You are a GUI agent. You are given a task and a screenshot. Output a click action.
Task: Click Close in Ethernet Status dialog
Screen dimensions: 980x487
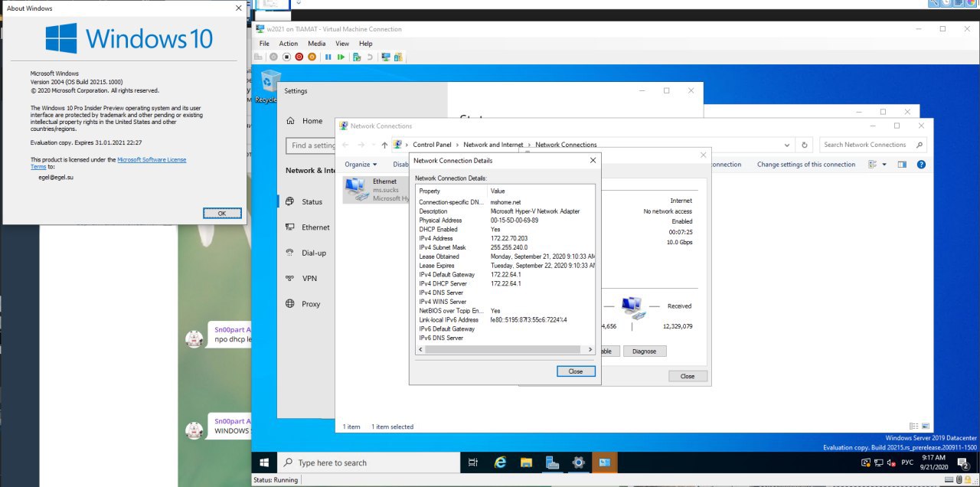[x=688, y=376]
